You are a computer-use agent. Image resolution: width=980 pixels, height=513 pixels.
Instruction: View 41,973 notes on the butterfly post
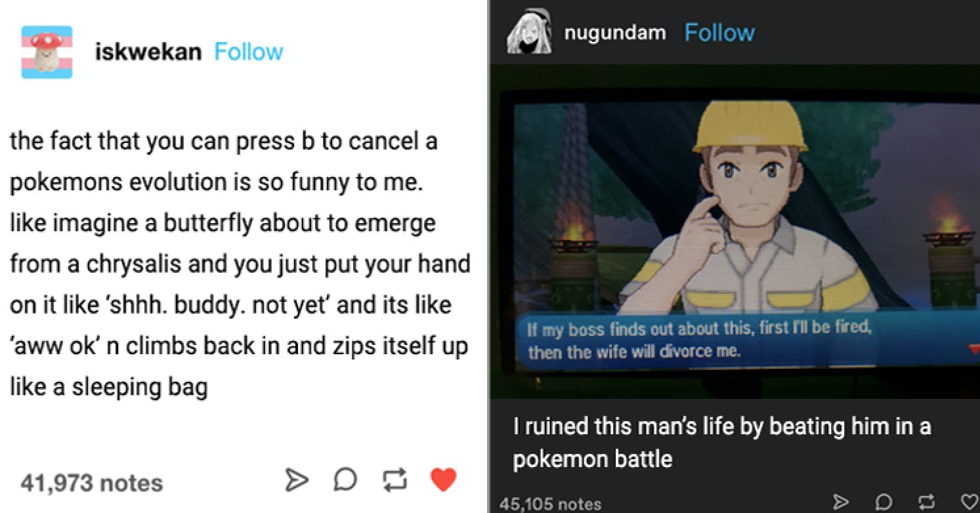pos(92,483)
